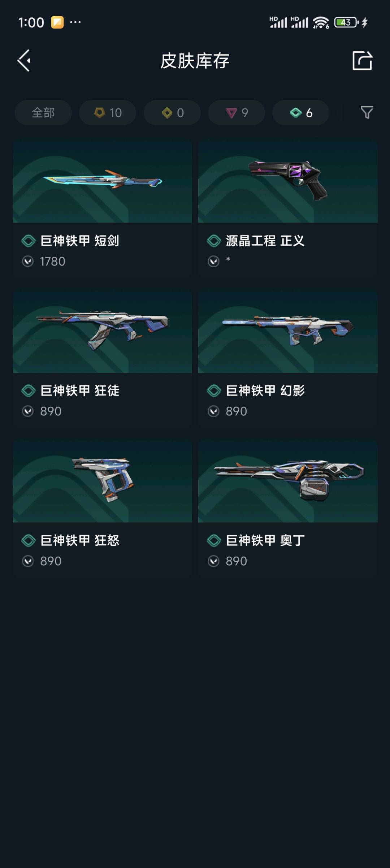
Task: Open the filter funnel icon
Action: coord(367,112)
